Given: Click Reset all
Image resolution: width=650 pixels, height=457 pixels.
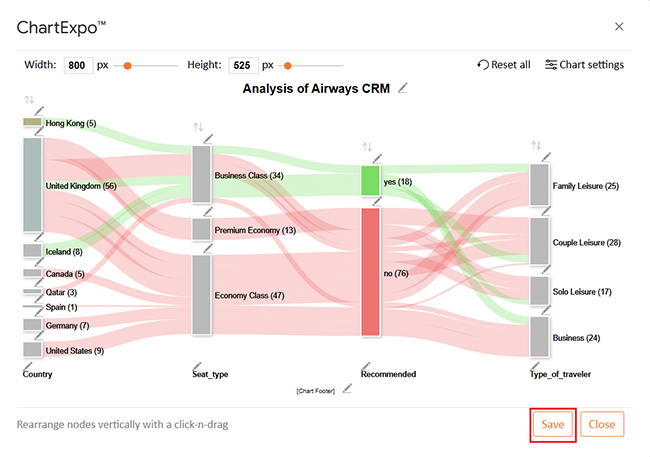Looking at the screenshot, I should (x=504, y=65).
